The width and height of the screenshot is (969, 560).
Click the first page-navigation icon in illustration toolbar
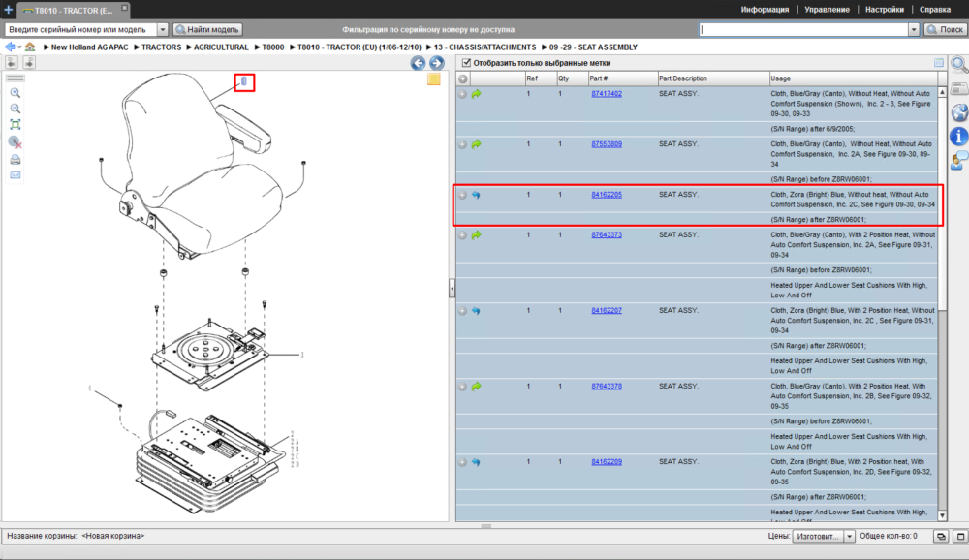pos(12,62)
